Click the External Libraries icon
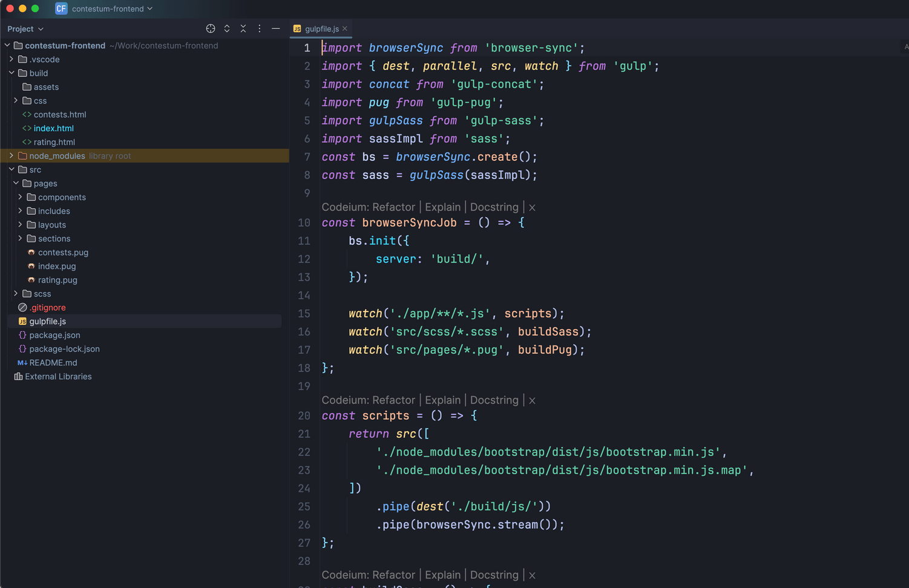Image resolution: width=909 pixels, height=588 pixels. click(18, 376)
